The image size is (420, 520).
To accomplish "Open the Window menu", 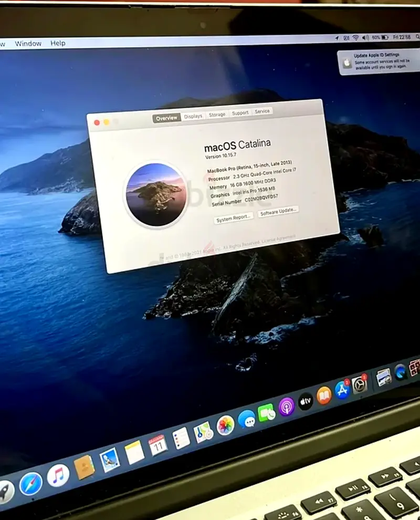I will tap(28, 44).
